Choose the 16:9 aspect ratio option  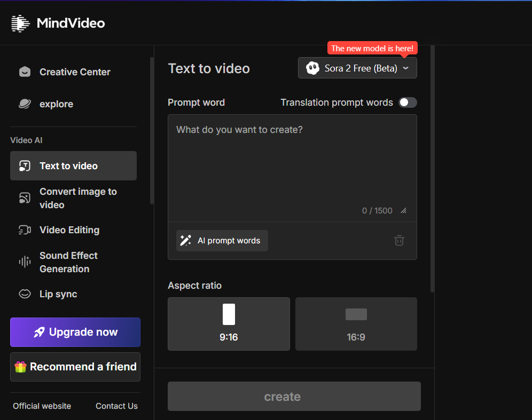(x=356, y=324)
